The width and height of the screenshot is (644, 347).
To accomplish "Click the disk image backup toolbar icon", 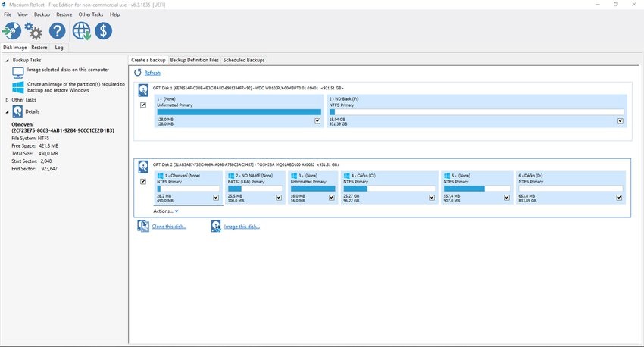I will (x=12, y=31).
